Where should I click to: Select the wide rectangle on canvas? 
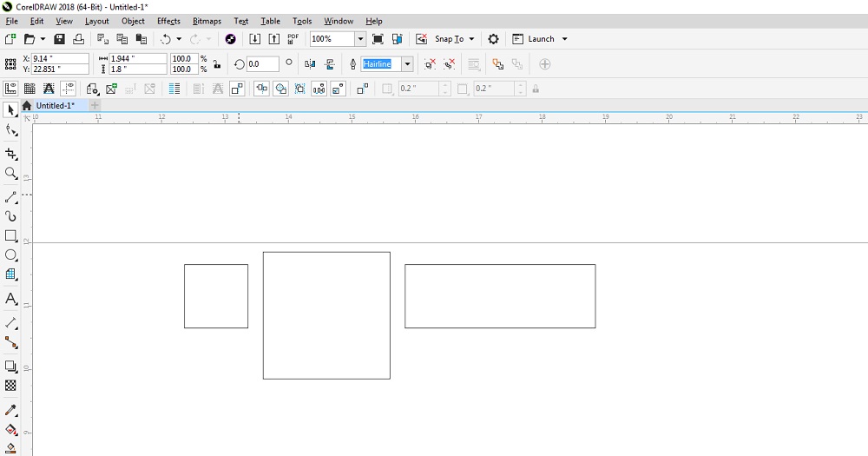click(500, 296)
